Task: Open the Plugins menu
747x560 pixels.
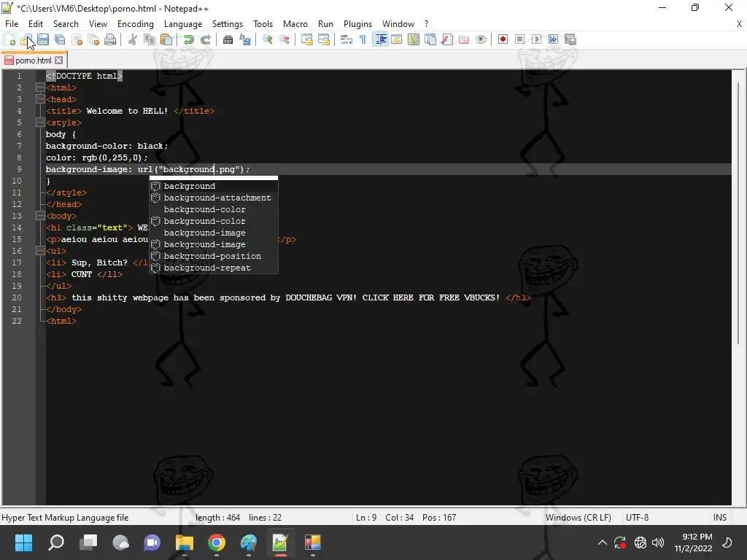Action: [x=357, y=24]
